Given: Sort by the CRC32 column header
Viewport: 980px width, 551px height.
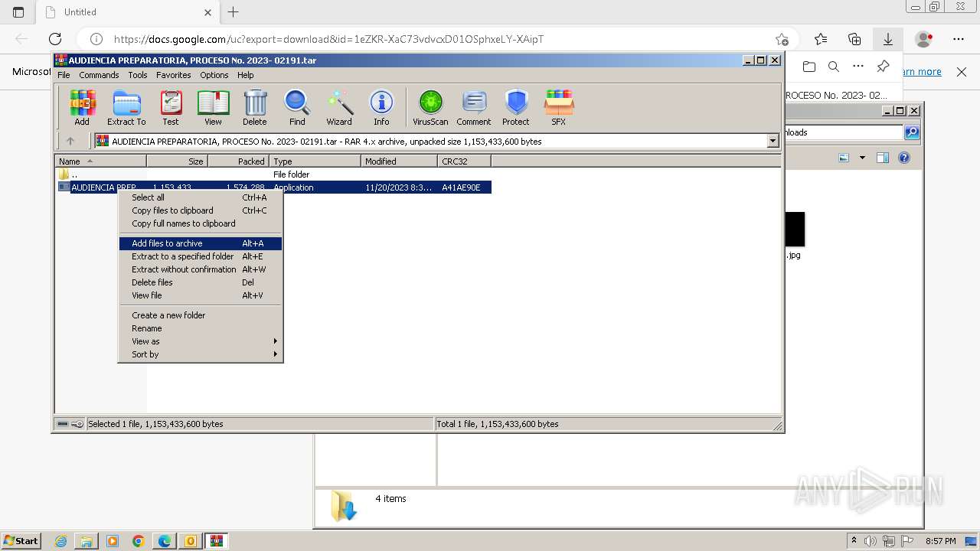Looking at the screenshot, I should pyautogui.click(x=464, y=161).
